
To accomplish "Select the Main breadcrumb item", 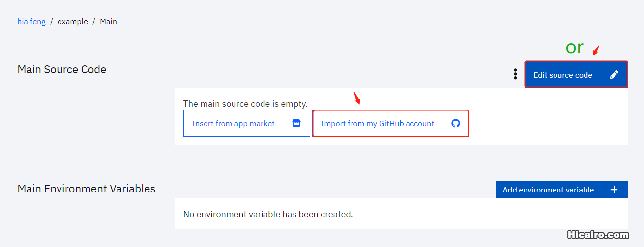I will coord(108,22).
